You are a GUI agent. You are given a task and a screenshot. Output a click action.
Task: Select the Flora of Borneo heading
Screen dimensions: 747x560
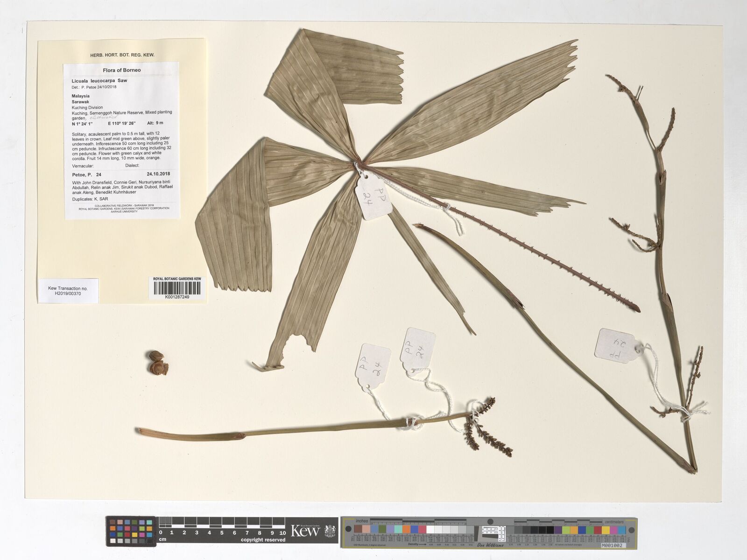(121, 70)
